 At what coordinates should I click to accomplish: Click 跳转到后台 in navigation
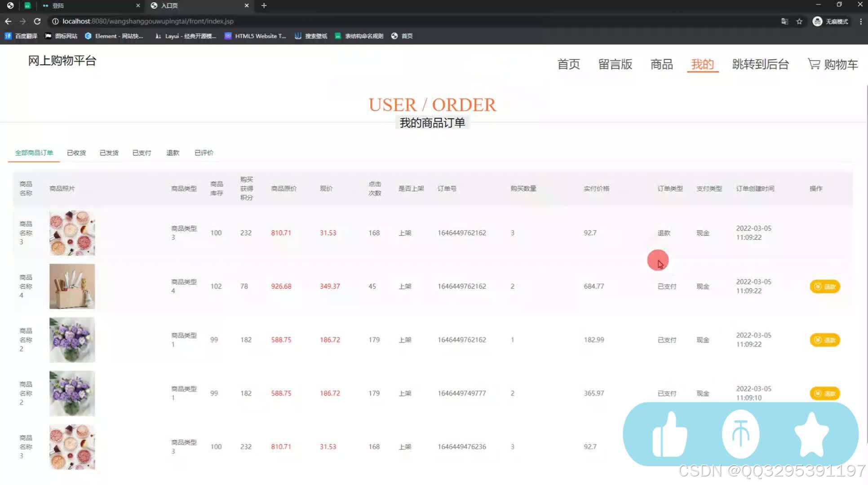tap(761, 64)
